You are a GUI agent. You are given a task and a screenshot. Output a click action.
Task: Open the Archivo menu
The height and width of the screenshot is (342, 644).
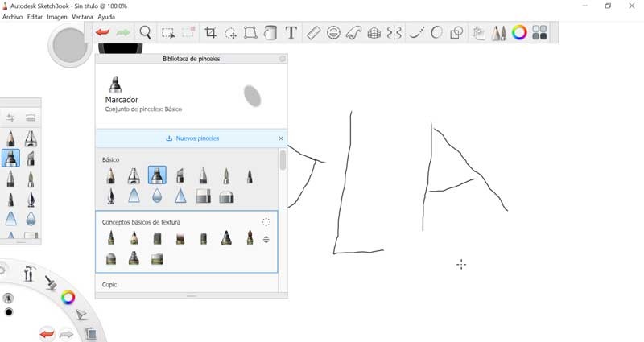point(12,17)
